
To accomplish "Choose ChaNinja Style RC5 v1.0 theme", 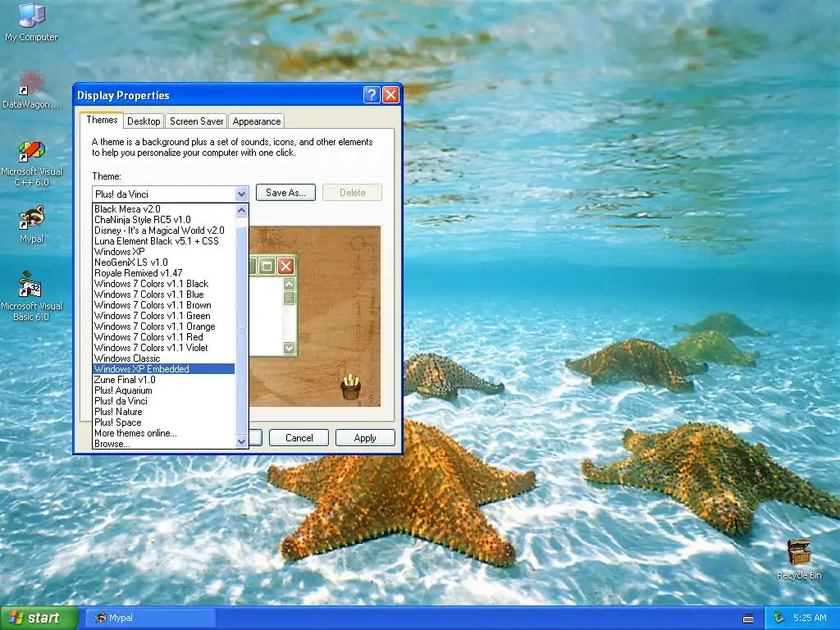I will (x=164, y=220).
